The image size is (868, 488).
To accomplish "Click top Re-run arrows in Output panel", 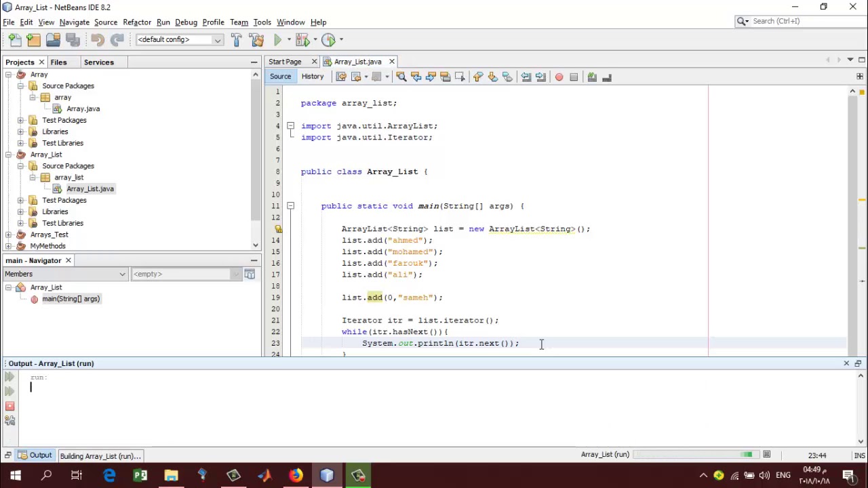I will click(x=9, y=378).
